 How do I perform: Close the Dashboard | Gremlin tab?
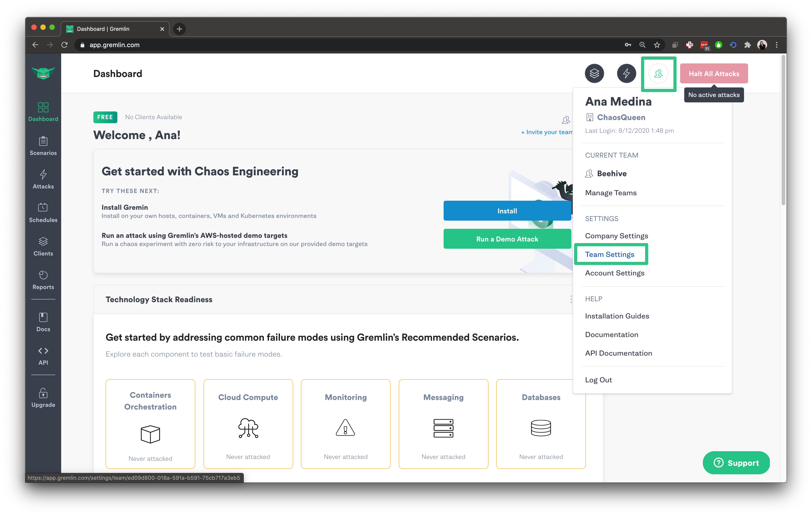[162, 29]
